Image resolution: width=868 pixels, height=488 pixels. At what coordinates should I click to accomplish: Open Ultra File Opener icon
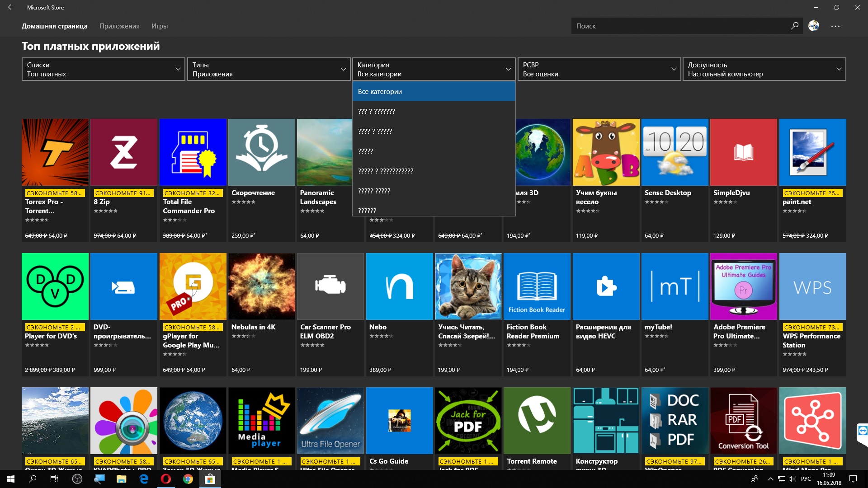330,421
